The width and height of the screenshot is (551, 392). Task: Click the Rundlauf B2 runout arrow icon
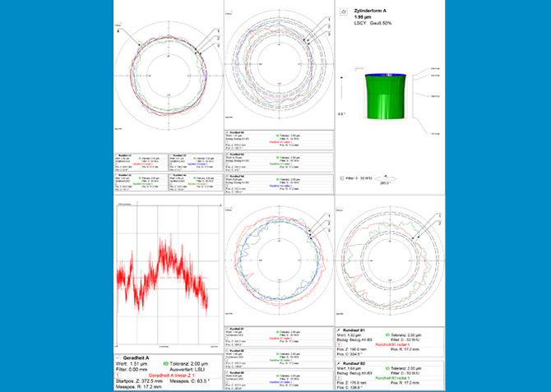click(340, 362)
